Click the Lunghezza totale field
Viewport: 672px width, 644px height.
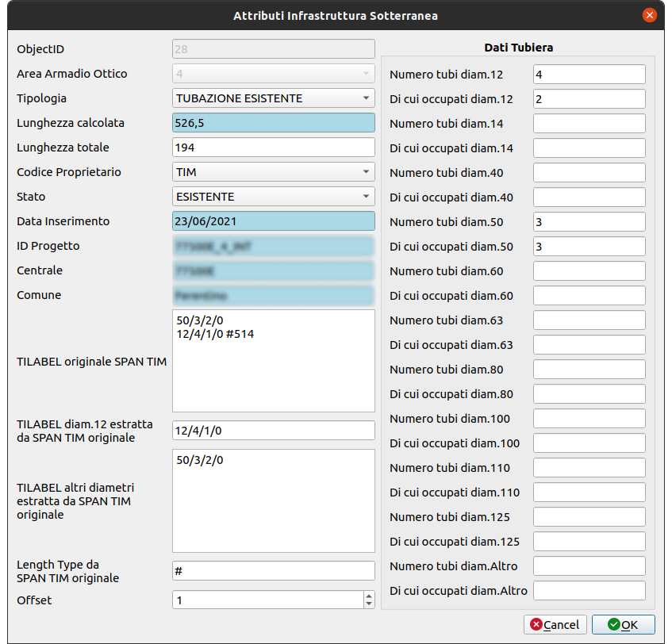click(273, 148)
